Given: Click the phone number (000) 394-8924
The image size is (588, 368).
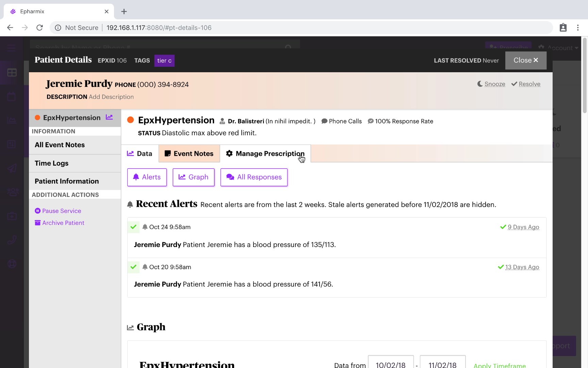Looking at the screenshot, I should (x=163, y=85).
